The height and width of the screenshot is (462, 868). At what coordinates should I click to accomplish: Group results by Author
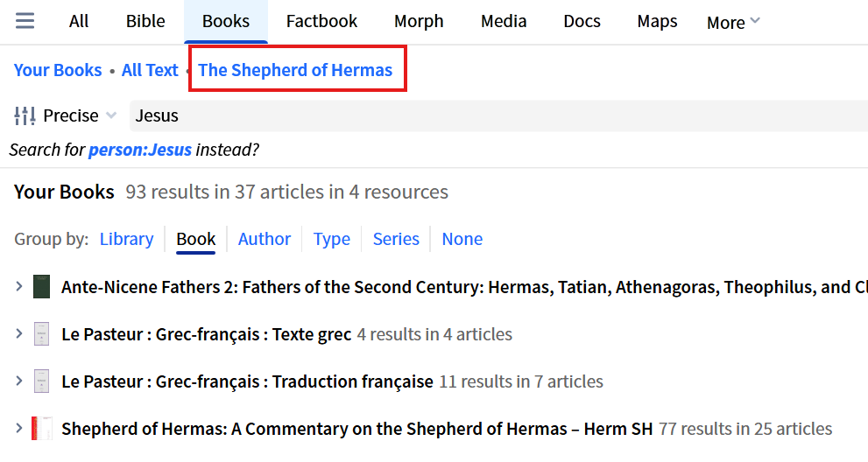pyautogui.click(x=265, y=239)
